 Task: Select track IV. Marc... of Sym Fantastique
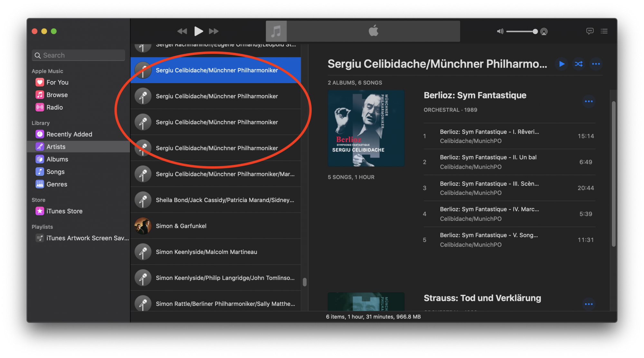(509, 214)
